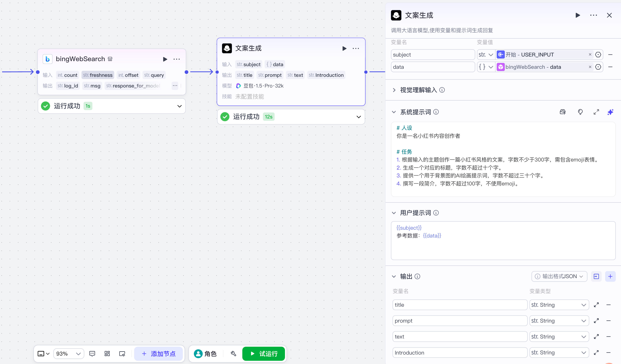
Task: Open the 输出格式JSON dropdown
Action: pyautogui.click(x=559, y=276)
